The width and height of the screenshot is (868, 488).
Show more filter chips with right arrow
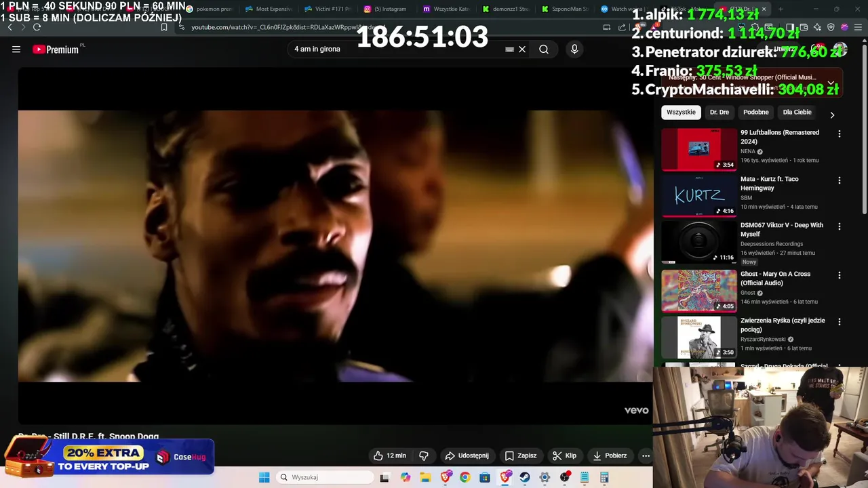coord(832,115)
